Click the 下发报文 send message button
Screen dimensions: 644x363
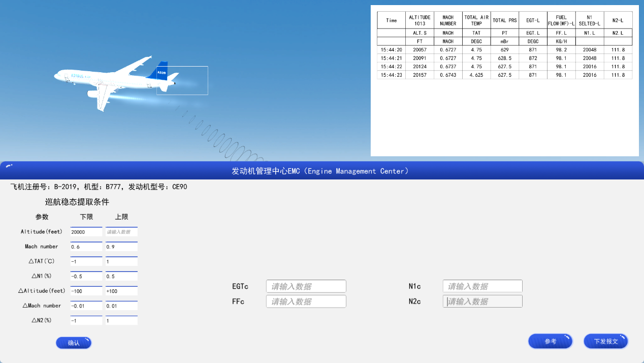(x=605, y=342)
